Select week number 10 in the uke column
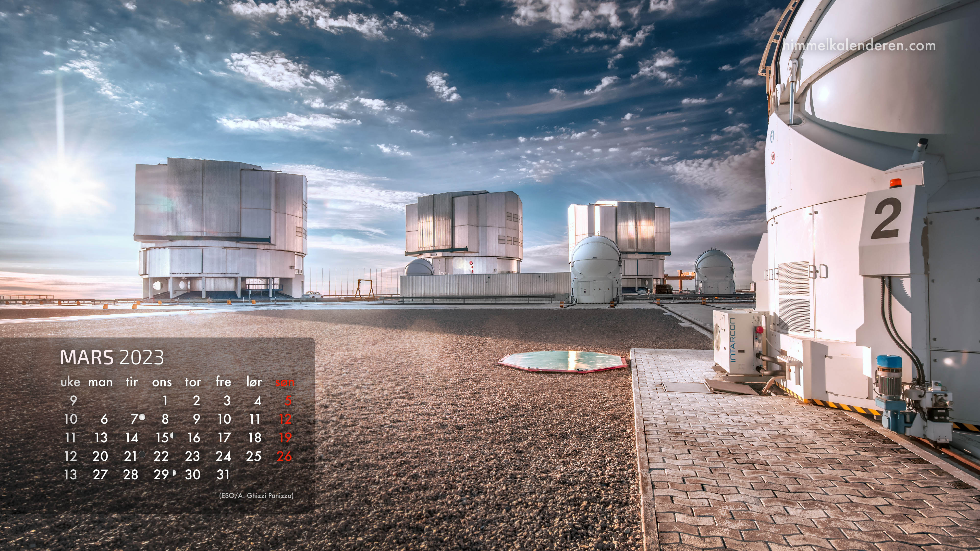 coord(71,419)
